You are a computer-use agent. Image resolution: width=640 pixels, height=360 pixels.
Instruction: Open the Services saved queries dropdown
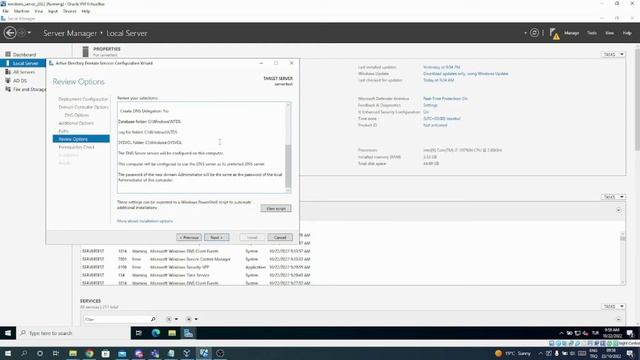pos(192,319)
